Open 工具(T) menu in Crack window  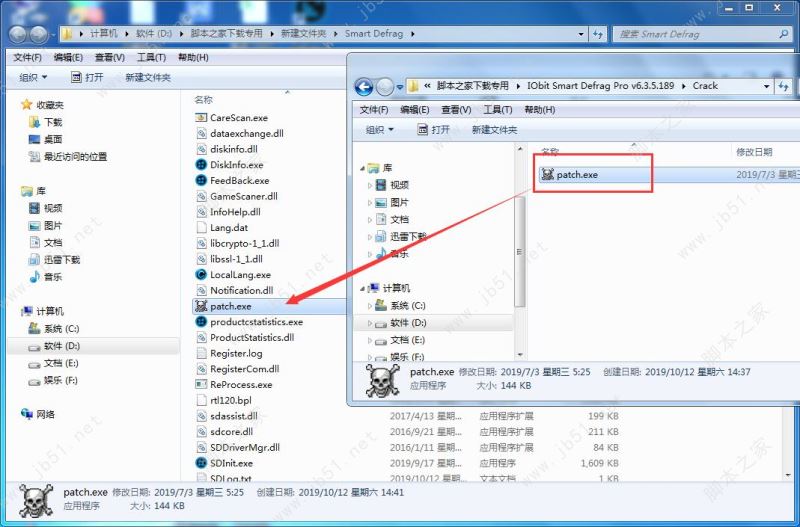pyautogui.click(x=497, y=110)
